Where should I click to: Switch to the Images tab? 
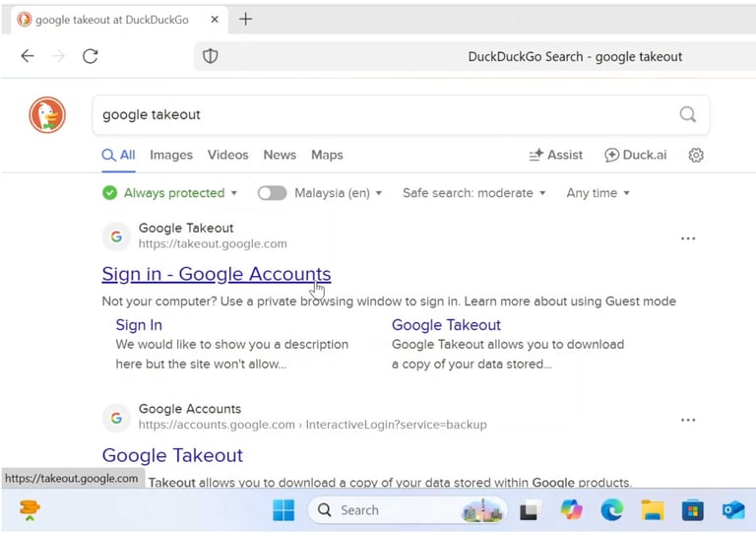[171, 155]
